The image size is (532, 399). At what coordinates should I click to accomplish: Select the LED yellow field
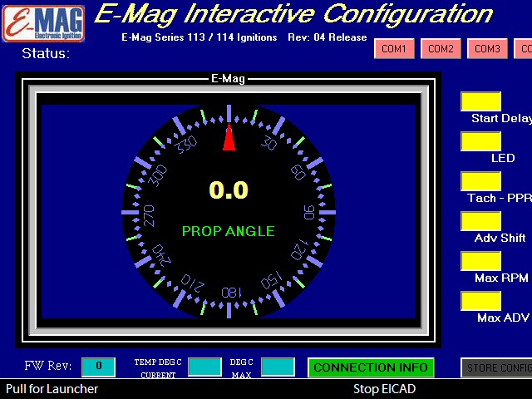[480, 141]
